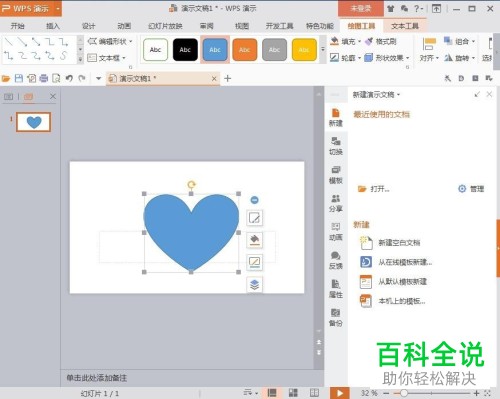Open the WPS 演示 application menu dropdown
Image resolution: width=500 pixels, height=399 pixels.
[58, 8]
